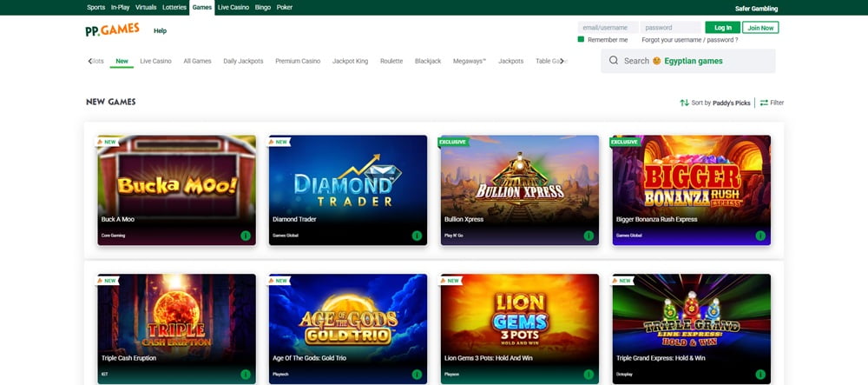Click the Join Now button
The width and height of the screenshot is (868, 385).
pos(760,27)
